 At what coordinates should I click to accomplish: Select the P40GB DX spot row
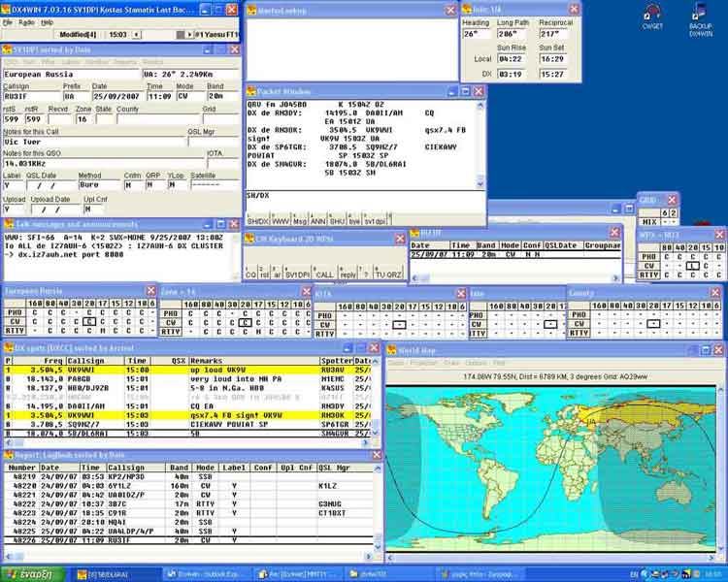tap(85, 378)
